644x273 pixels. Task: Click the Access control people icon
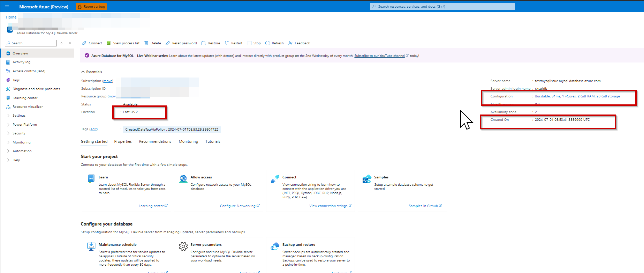8,71
